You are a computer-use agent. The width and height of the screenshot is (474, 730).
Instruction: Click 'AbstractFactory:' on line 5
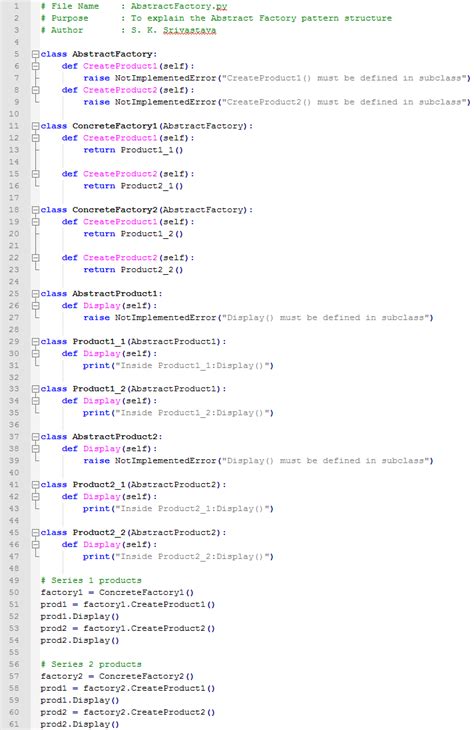115,54
